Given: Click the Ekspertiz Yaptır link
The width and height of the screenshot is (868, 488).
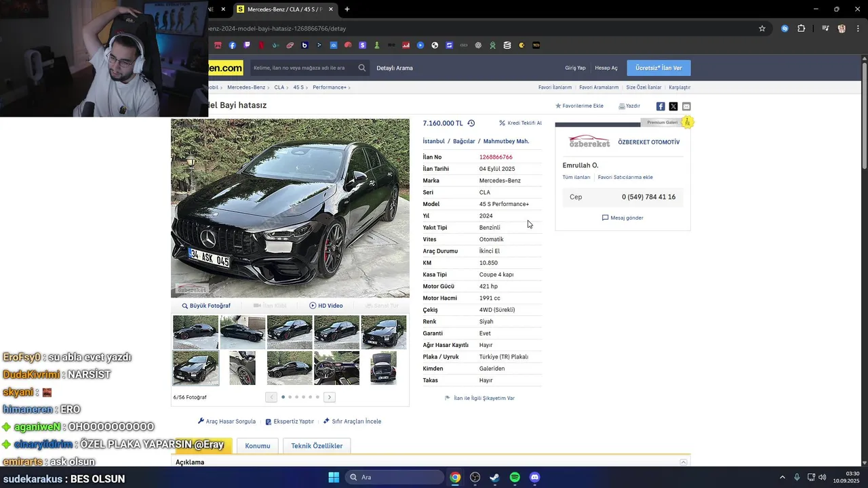Looking at the screenshot, I should pos(290,422).
